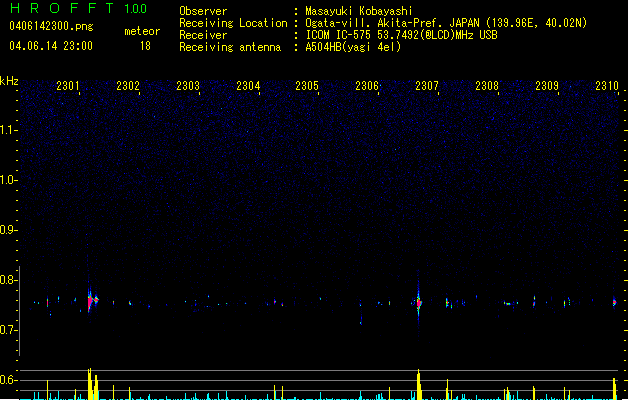Image resolution: width=629 pixels, height=400 pixels.
Task: Click the kHz axis unit label
Action: [9, 81]
